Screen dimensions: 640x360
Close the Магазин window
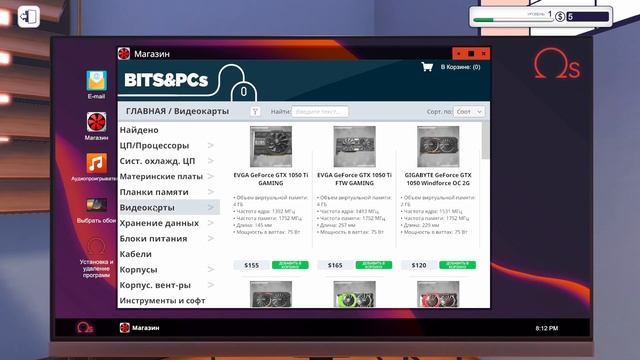click(x=484, y=53)
